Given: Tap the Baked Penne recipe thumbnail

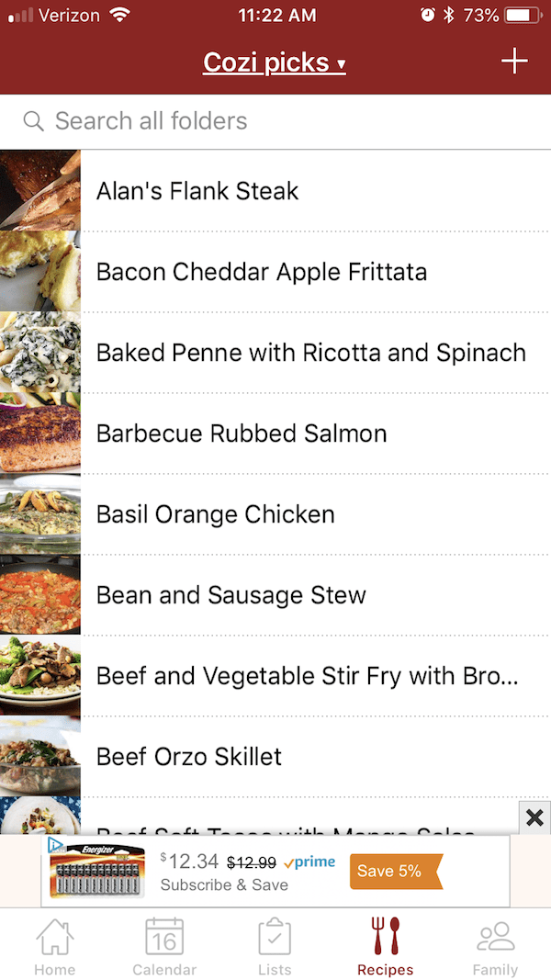Looking at the screenshot, I should point(39,353).
